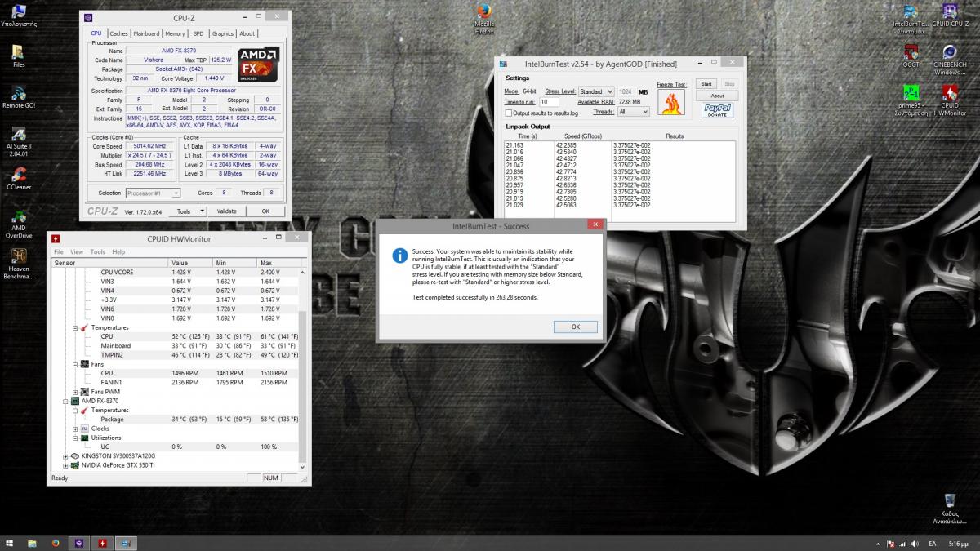980x551 pixels.
Task: Click the PayPal Donate image
Action: click(x=717, y=109)
